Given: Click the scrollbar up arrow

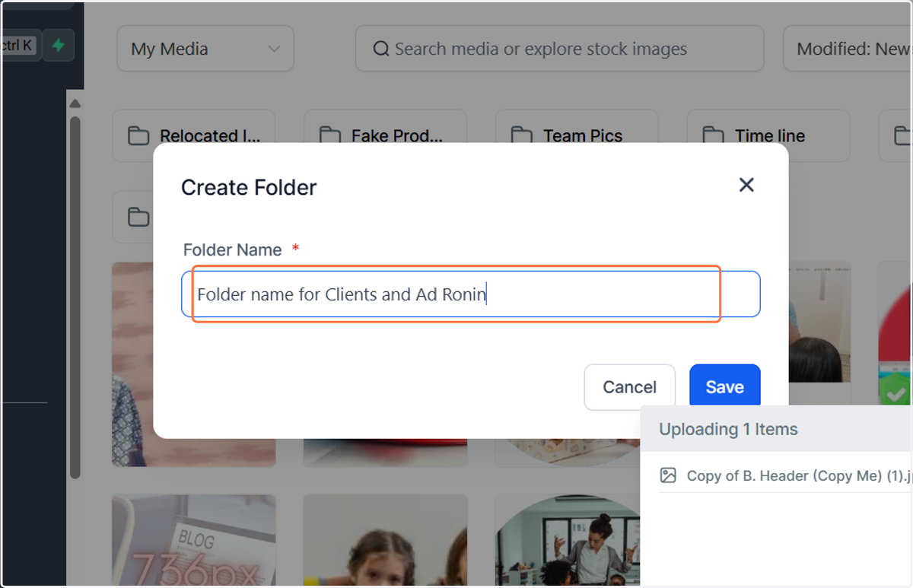Looking at the screenshot, I should click(75, 104).
